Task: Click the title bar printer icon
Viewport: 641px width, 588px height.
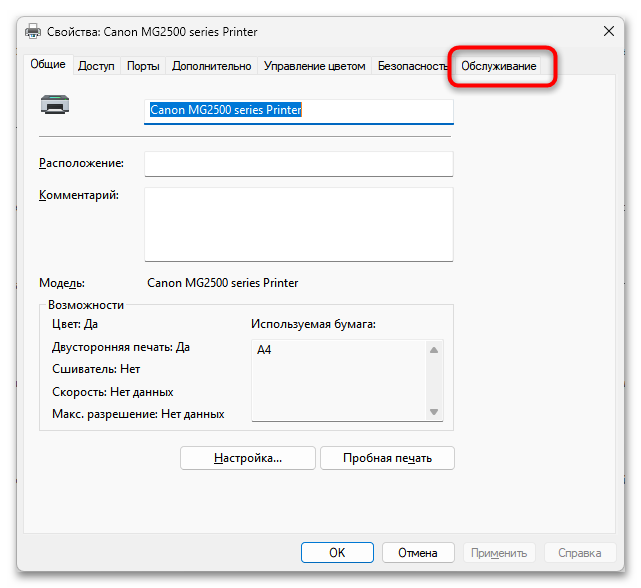Action: click(33, 31)
